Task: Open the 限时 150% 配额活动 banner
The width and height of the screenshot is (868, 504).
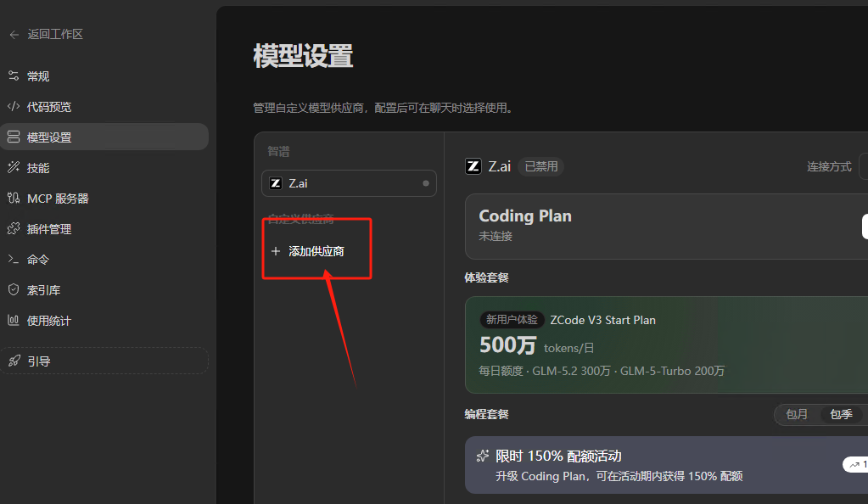Action: click(667, 465)
